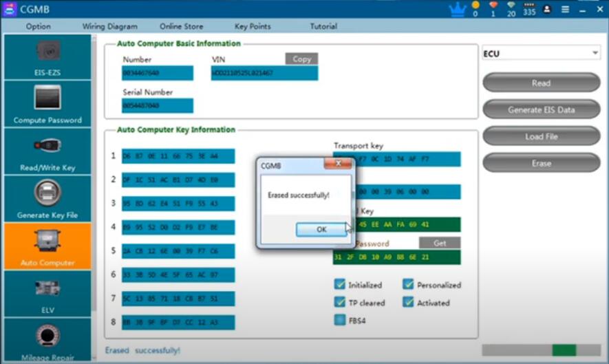Go to Generate Key File

pyautogui.click(x=47, y=199)
